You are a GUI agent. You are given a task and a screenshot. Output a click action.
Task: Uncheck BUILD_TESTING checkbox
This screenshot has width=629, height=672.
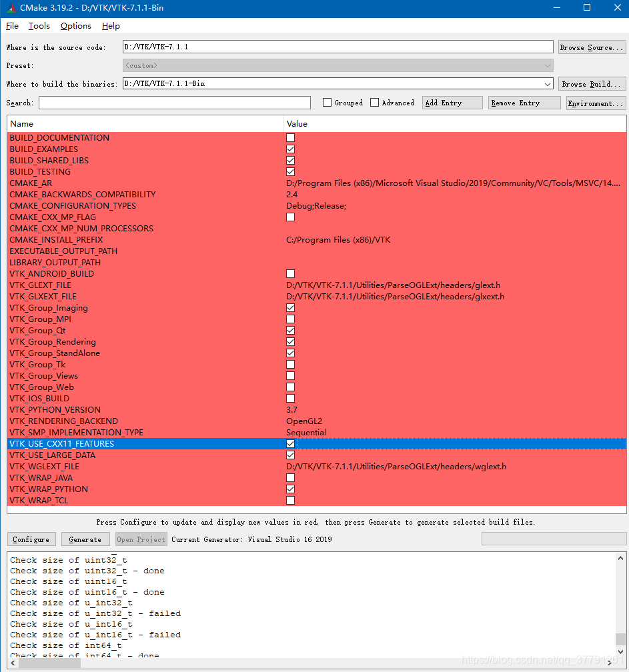(291, 172)
